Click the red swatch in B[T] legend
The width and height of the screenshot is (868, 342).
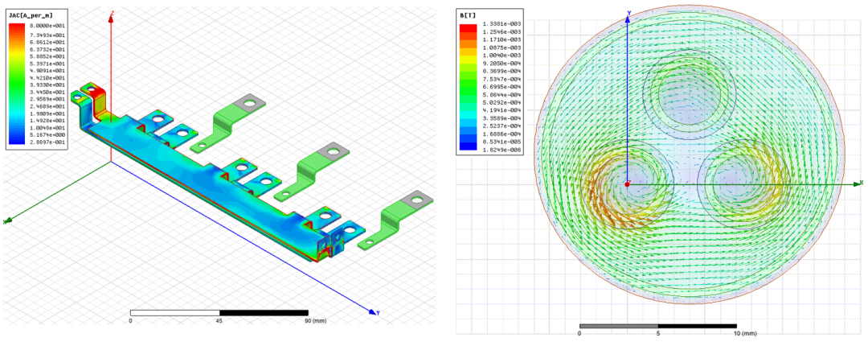468,28
